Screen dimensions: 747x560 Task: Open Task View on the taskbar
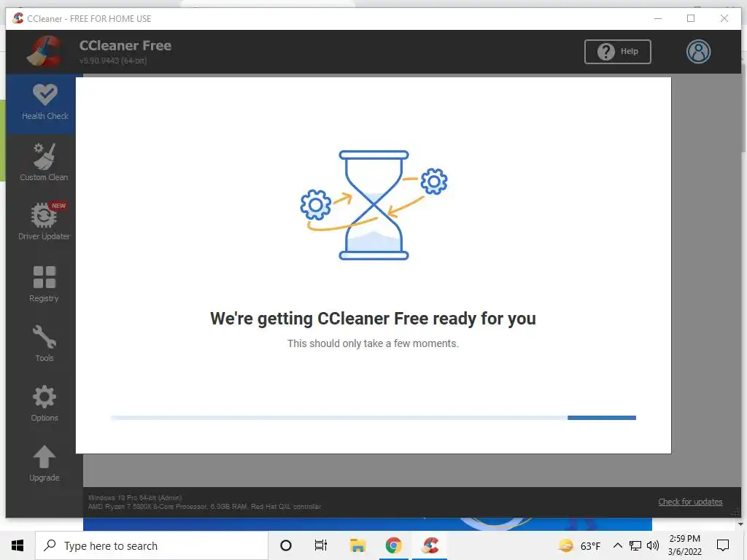[321, 545]
